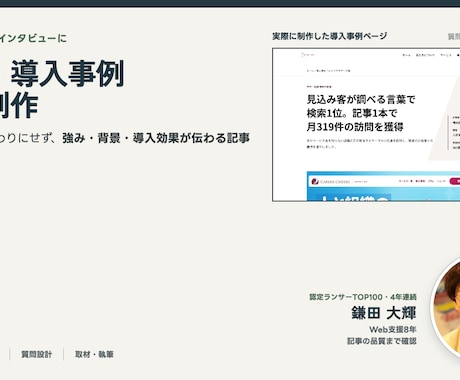Click the 月319件の訪問を獲得 line

point(355,127)
